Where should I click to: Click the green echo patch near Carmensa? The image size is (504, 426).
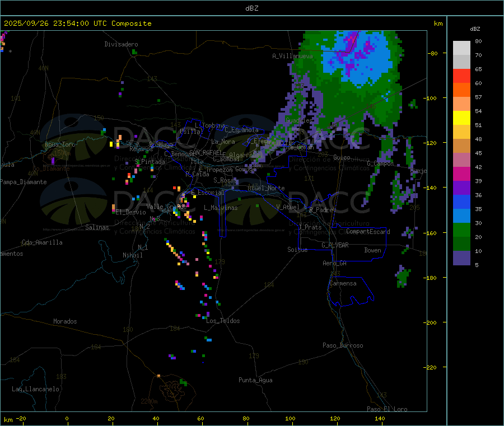tap(403, 277)
